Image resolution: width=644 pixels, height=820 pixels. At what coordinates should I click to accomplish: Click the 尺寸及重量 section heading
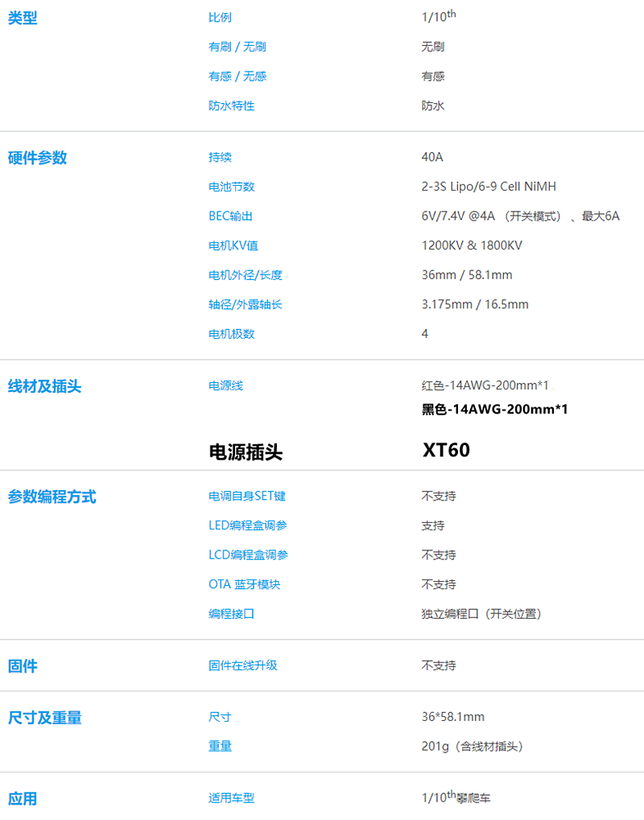44,717
